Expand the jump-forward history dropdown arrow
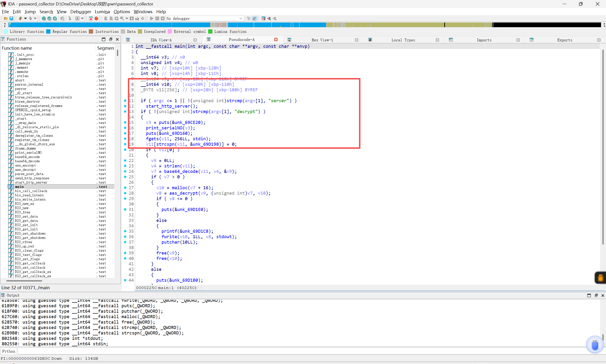This screenshot has width=606, height=364. click(35, 18)
